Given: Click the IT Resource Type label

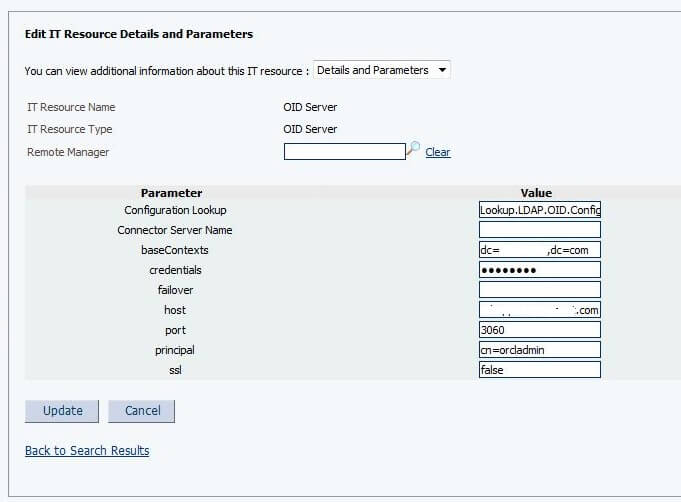Looking at the screenshot, I should point(70,129).
